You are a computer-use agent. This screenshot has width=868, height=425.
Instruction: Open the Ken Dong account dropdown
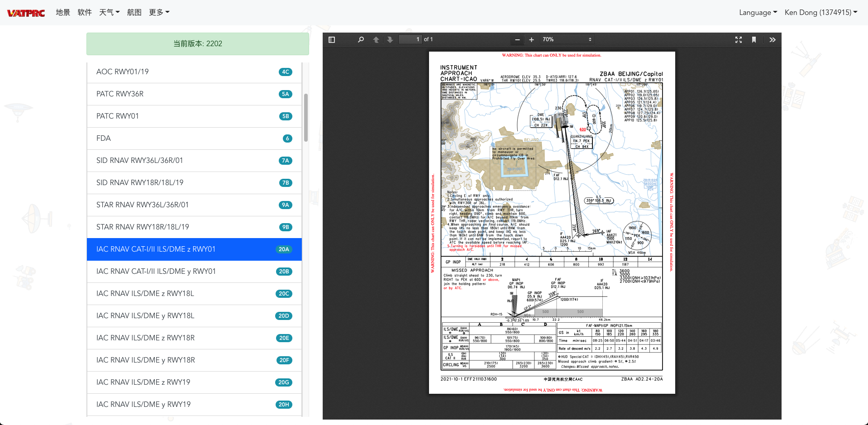[821, 12]
